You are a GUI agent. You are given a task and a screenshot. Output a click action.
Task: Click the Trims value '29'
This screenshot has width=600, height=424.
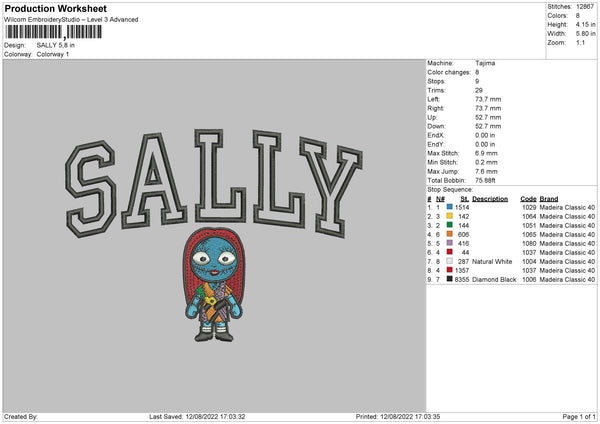(479, 90)
